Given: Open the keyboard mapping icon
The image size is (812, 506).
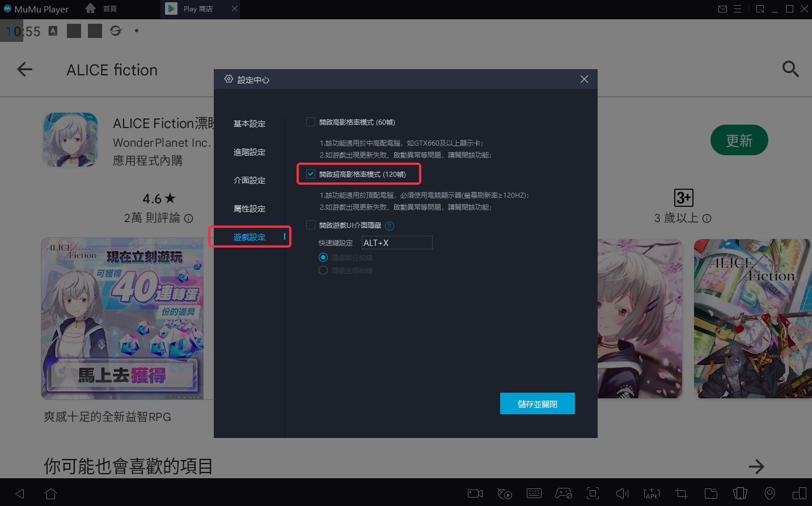Looking at the screenshot, I should [x=534, y=494].
